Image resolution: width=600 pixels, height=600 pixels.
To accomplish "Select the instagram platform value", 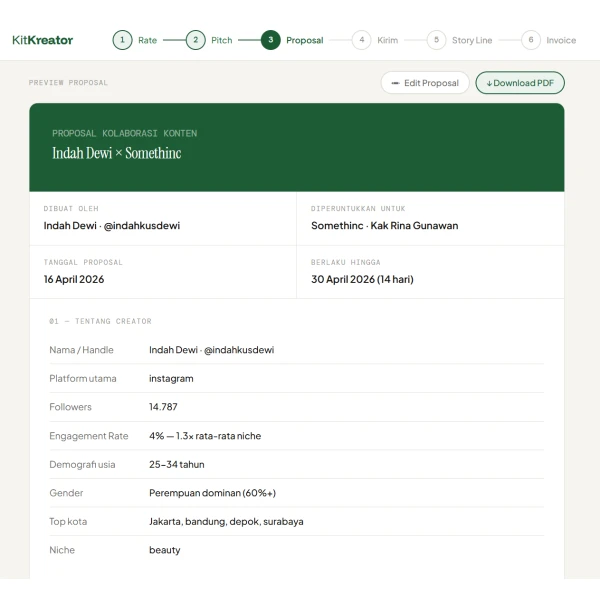I will tap(171, 378).
